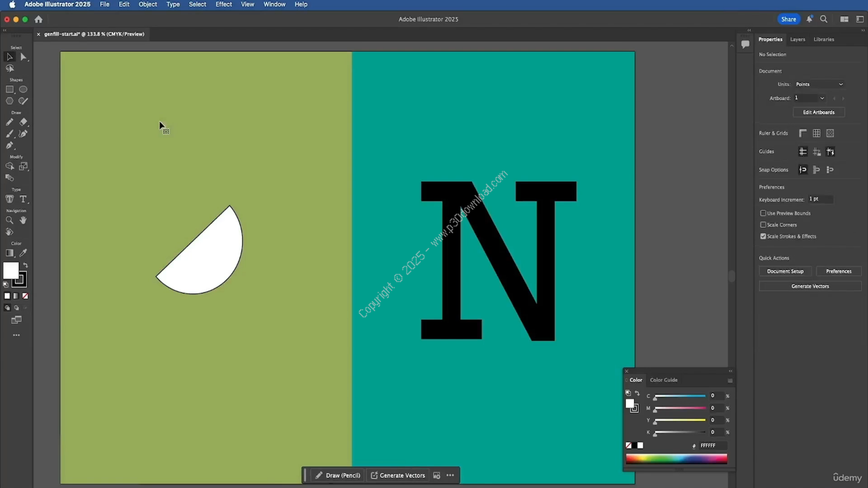This screenshot has width=868, height=488.
Task: Pick the Eraser tool in Draw section
Action: (23, 122)
